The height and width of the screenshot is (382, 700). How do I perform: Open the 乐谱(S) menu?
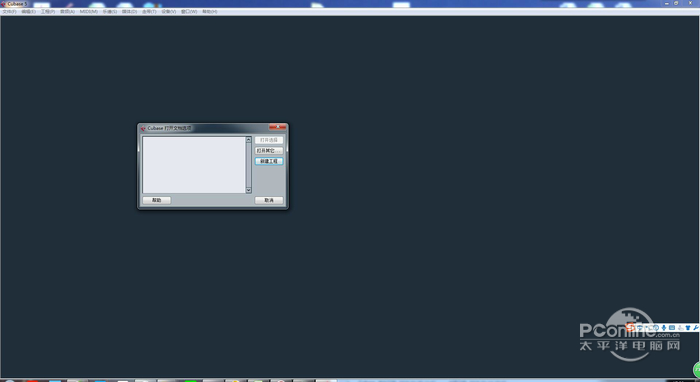(110, 12)
